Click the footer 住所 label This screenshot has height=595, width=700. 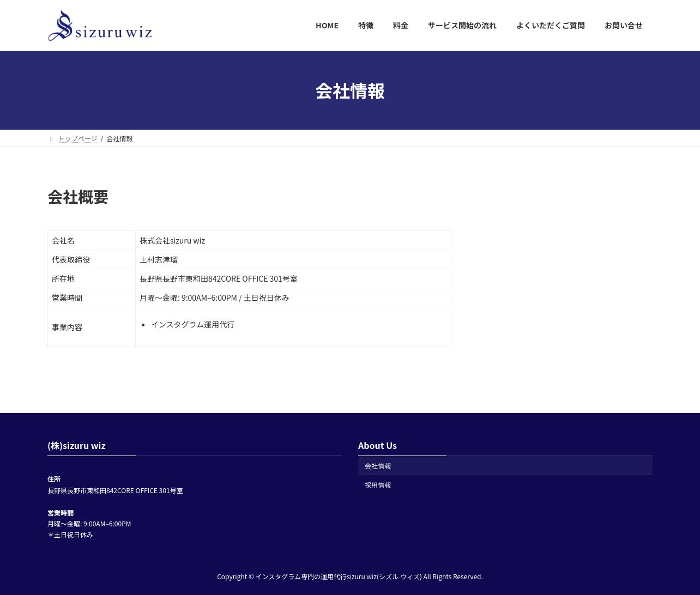[x=54, y=479]
